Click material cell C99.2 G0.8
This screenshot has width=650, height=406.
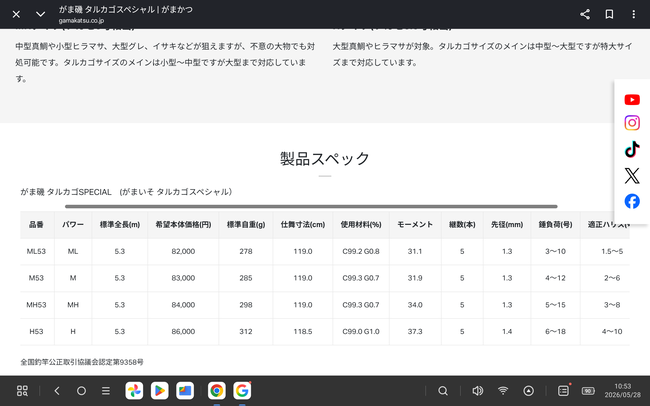pyautogui.click(x=361, y=251)
